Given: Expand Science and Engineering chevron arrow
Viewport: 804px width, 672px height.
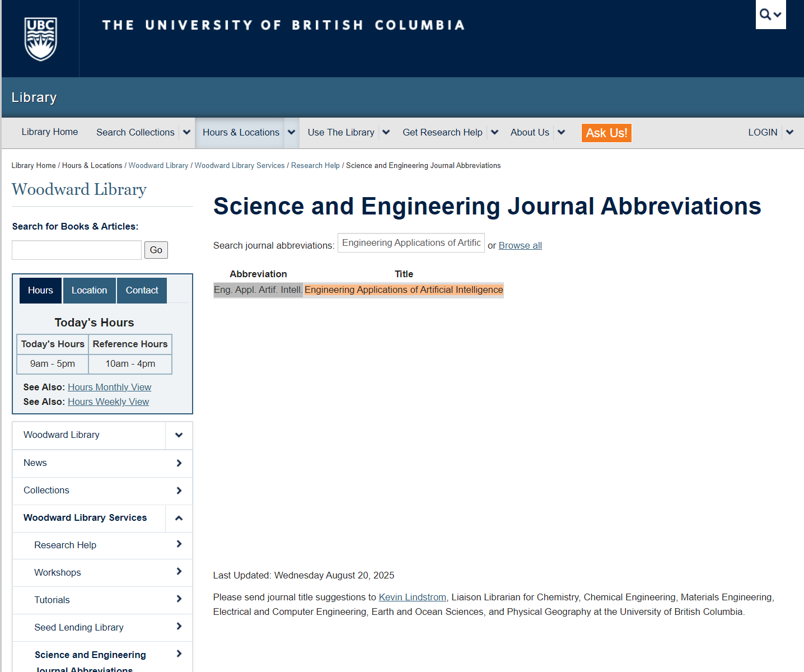Looking at the screenshot, I should 179,654.
